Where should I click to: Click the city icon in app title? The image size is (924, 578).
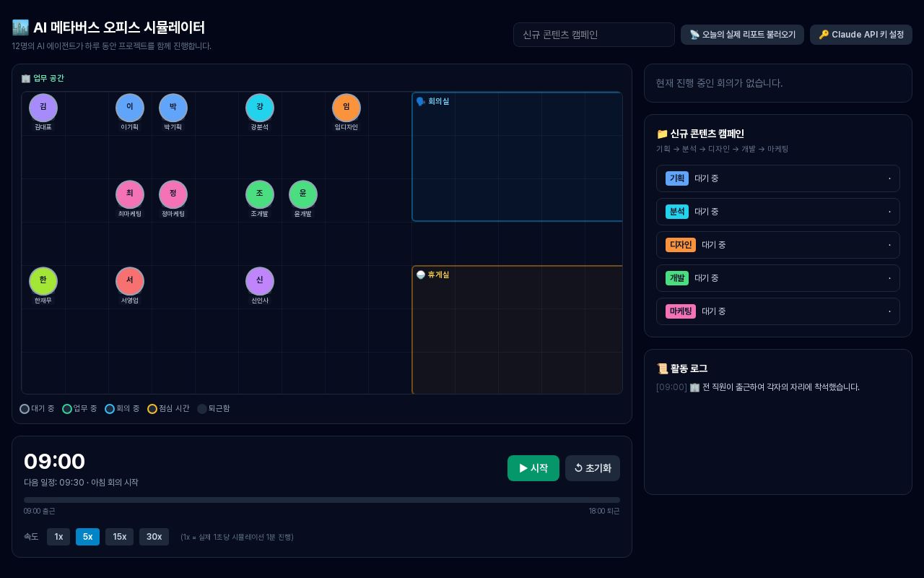(x=20, y=27)
